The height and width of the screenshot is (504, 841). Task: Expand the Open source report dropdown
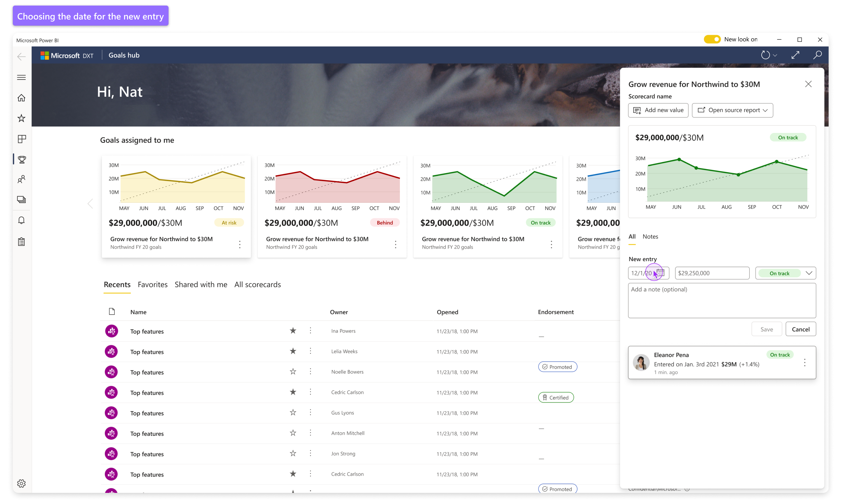[x=732, y=110]
